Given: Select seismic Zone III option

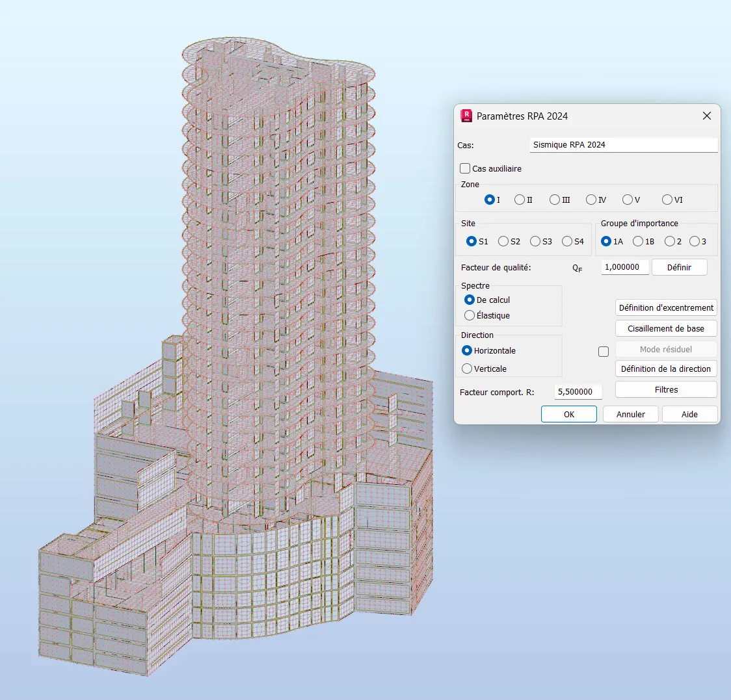Looking at the screenshot, I should click(555, 200).
